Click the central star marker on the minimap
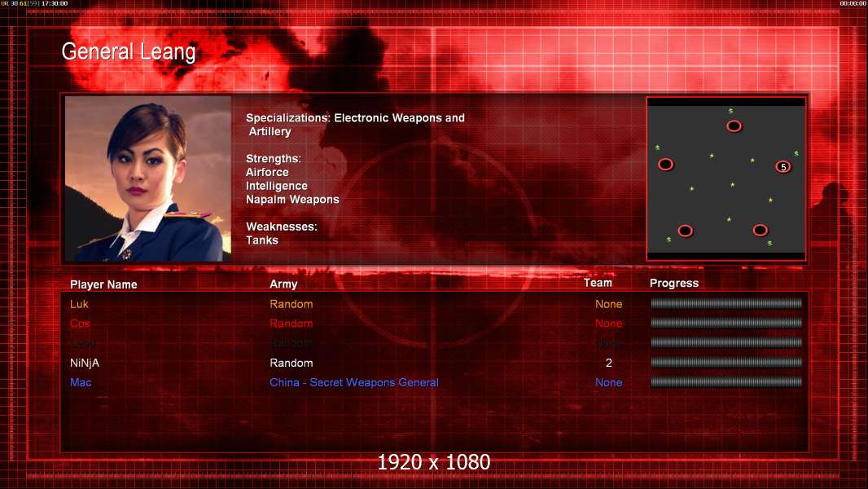Screen dimensions: 868x489 [x=732, y=185]
